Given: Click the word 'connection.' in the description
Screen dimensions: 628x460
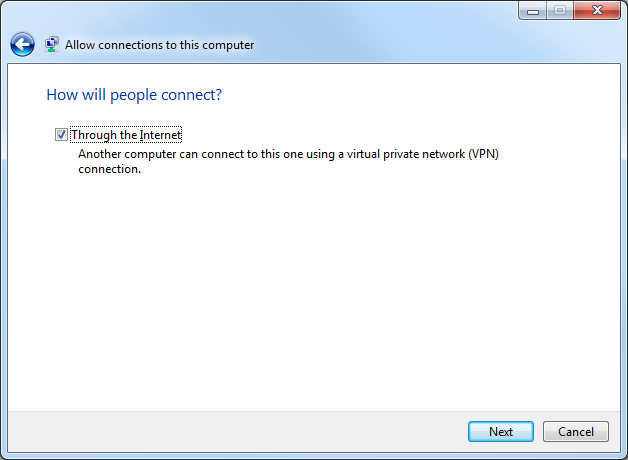Looking at the screenshot, I should point(109,169).
